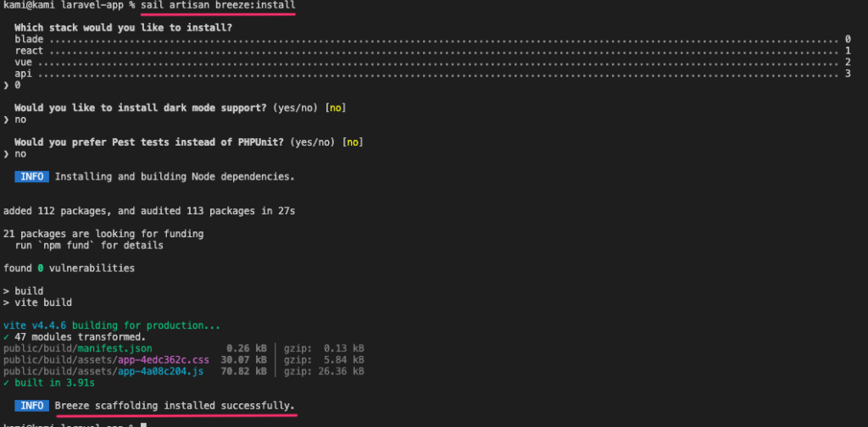868x427 pixels.
Task: Click the 'found 0 vulnerabilities' line
Action: tap(69, 268)
